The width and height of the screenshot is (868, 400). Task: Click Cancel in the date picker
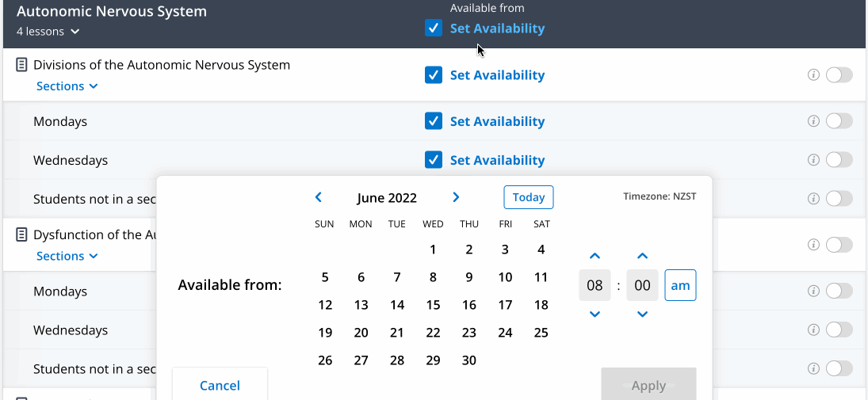[220, 384]
